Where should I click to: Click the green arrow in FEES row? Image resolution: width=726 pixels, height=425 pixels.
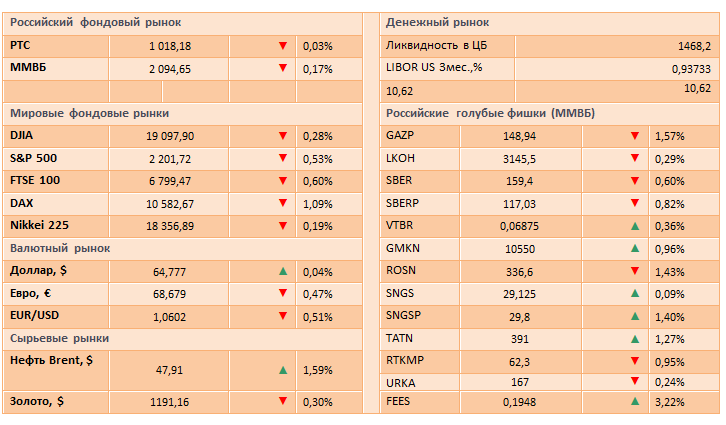pos(635,401)
